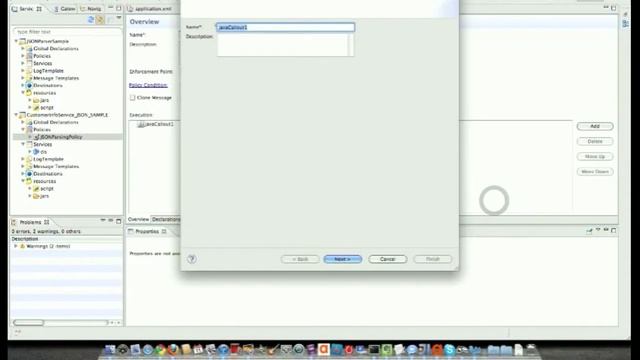Select the Gateway view tab in the left panel
This screenshot has height=360, width=640.
65,9
